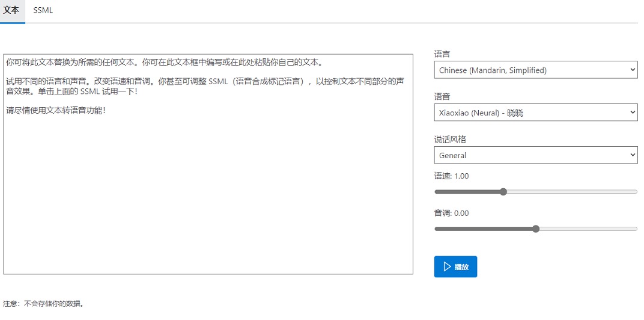Click the 音调 slider handle
644x320 pixels.
[x=536, y=229]
